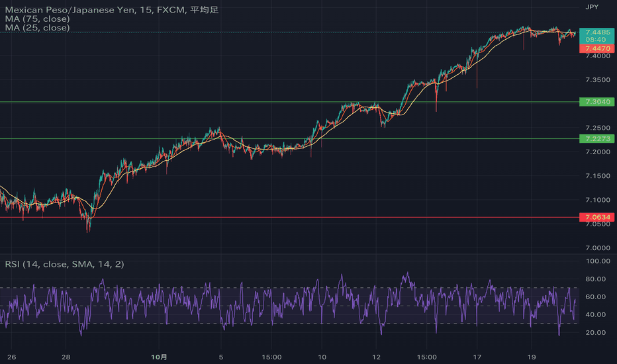The image size is (617, 364).
Task: Click the 19 date label on time axis
Action: (532, 357)
